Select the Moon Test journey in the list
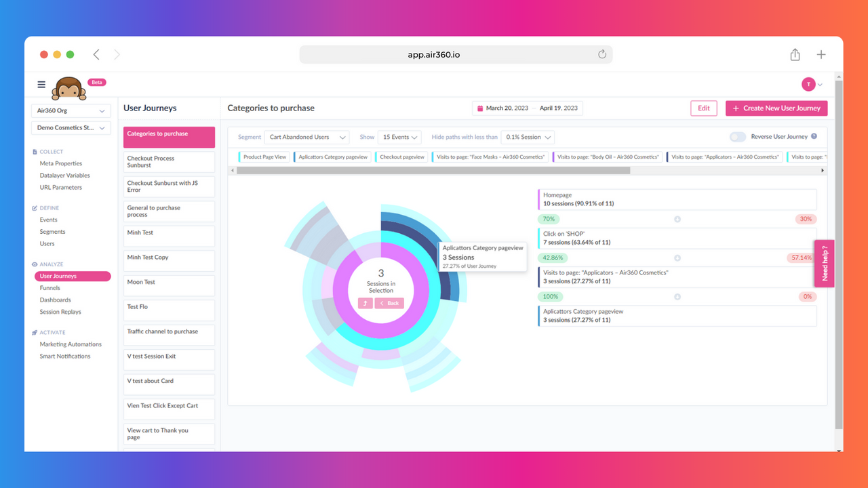The height and width of the screenshot is (488, 868). (x=168, y=285)
